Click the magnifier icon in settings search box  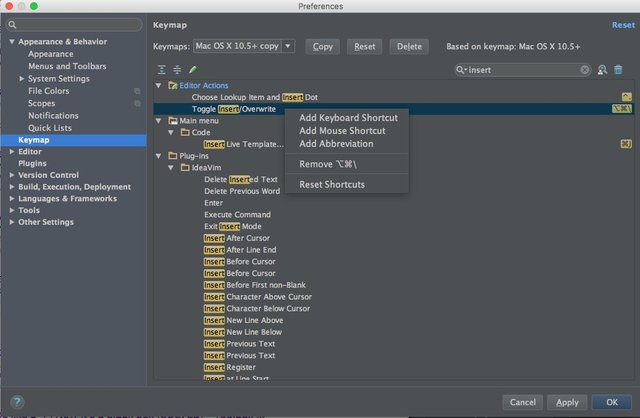(12, 25)
